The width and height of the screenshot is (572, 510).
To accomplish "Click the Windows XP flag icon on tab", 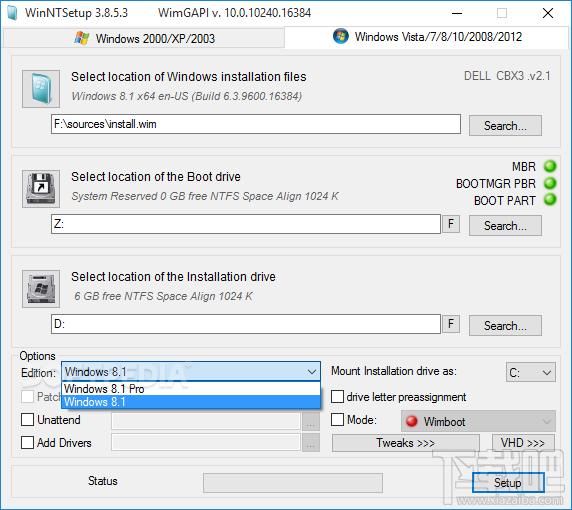I will pyautogui.click(x=81, y=38).
